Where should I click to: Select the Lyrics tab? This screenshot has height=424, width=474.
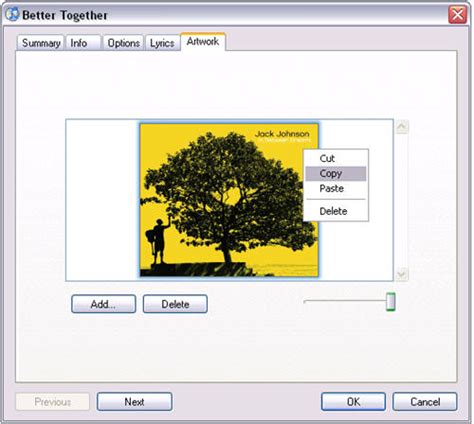162,43
